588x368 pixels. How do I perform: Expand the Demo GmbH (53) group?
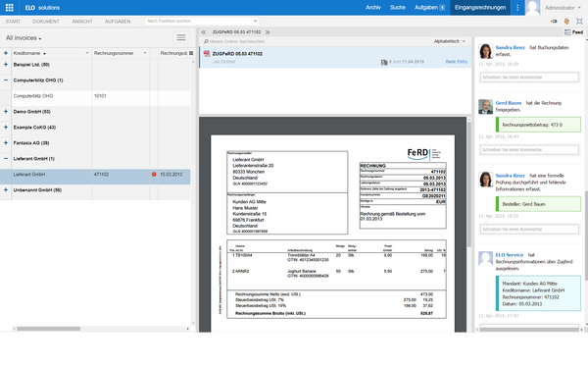(x=6, y=112)
